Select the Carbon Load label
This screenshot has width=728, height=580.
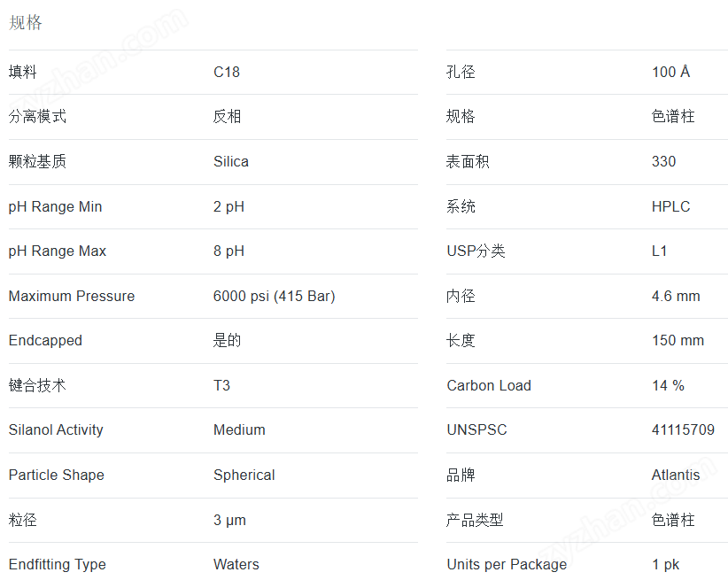tap(489, 385)
